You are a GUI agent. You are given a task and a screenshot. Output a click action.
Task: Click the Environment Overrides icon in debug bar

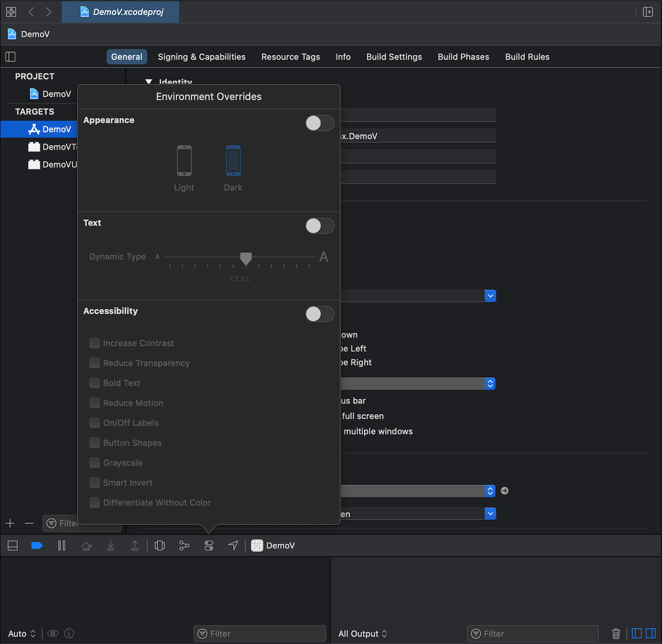(x=209, y=546)
